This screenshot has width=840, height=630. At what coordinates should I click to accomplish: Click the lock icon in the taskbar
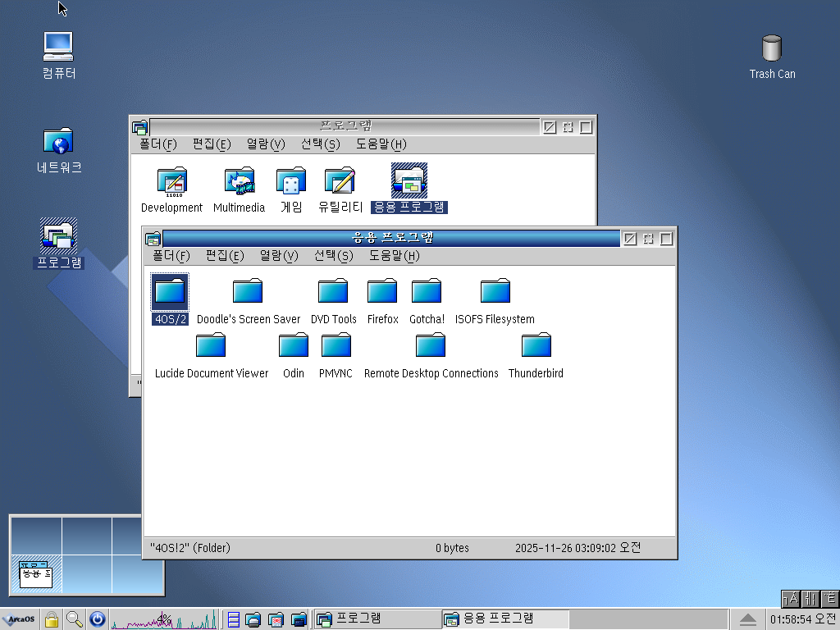pyautogui.click(x=52, y=619)
